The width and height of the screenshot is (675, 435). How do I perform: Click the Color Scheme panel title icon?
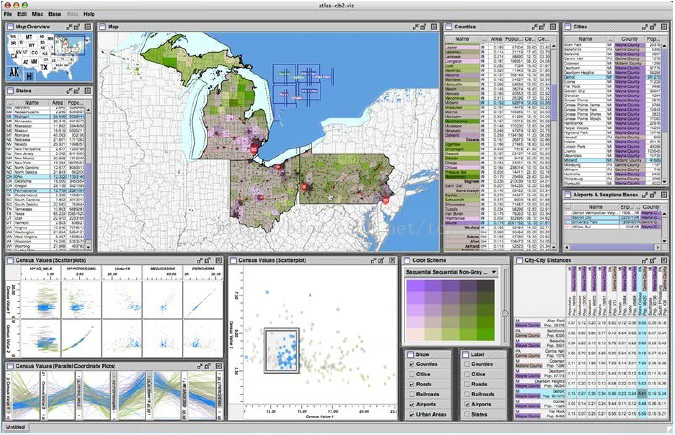[406, 259]
